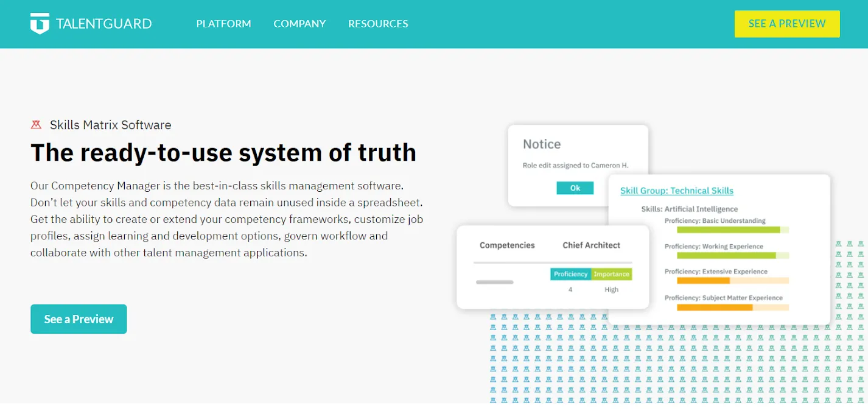
Task: Click the importance value High
Action: pyautogui.click(x=612, y=290)
